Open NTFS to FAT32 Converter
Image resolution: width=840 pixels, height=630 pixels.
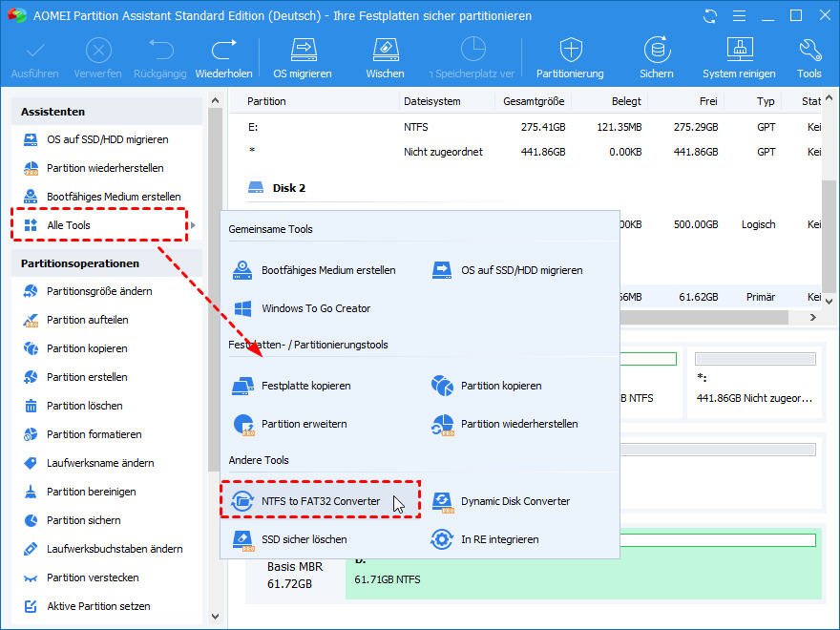[x=321, y=500]
